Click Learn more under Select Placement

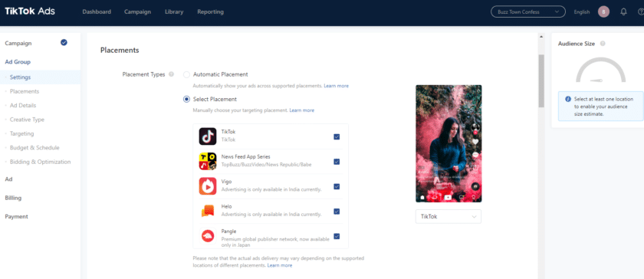pos(302,110)
